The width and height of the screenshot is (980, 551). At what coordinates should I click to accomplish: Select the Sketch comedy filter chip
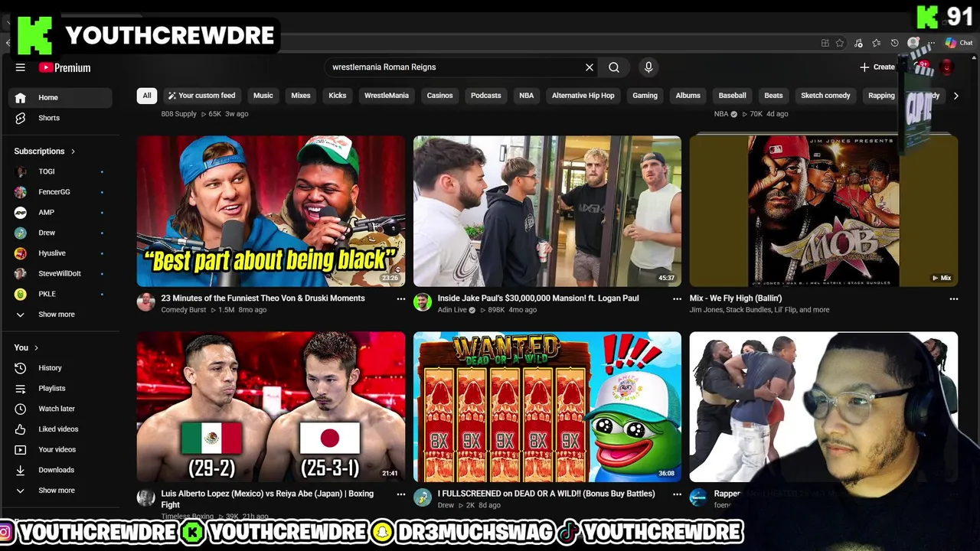[825, 96]
